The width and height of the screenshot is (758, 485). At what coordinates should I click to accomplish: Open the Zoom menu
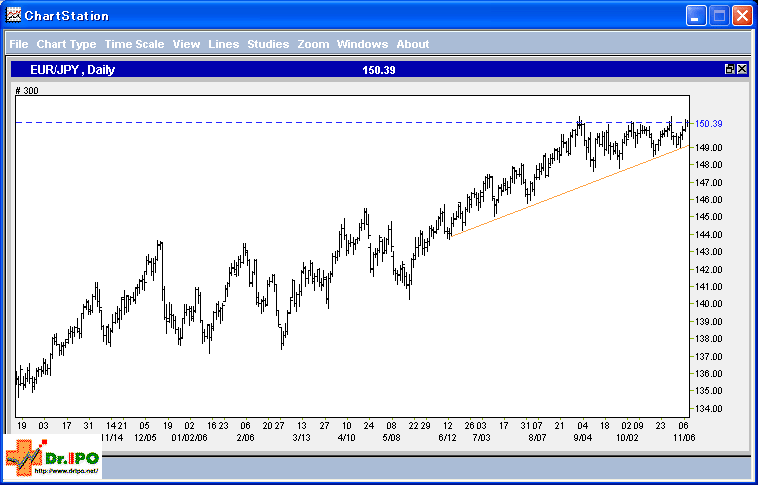click(313, 44)
